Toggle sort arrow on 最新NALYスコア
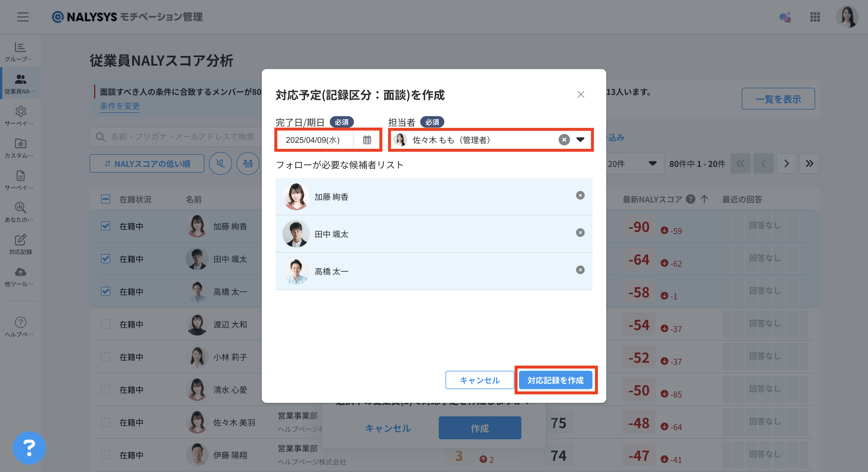 tap(704, 199)
